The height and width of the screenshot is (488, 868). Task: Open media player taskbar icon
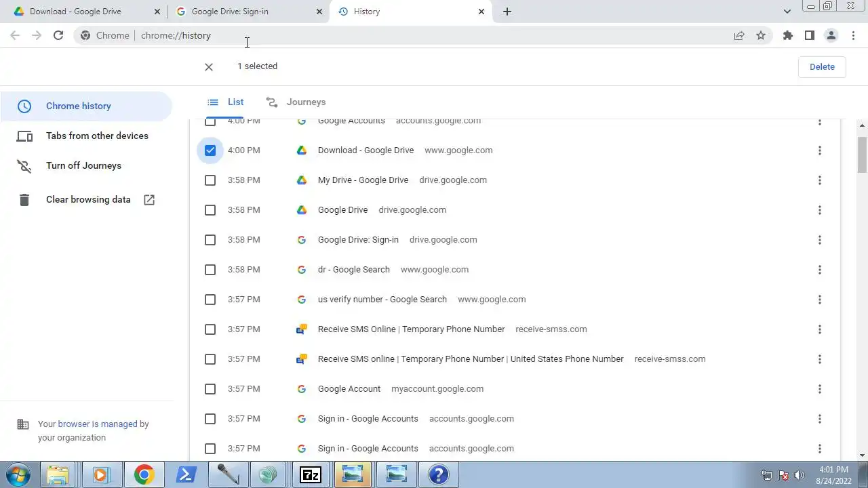click(100, 474)
